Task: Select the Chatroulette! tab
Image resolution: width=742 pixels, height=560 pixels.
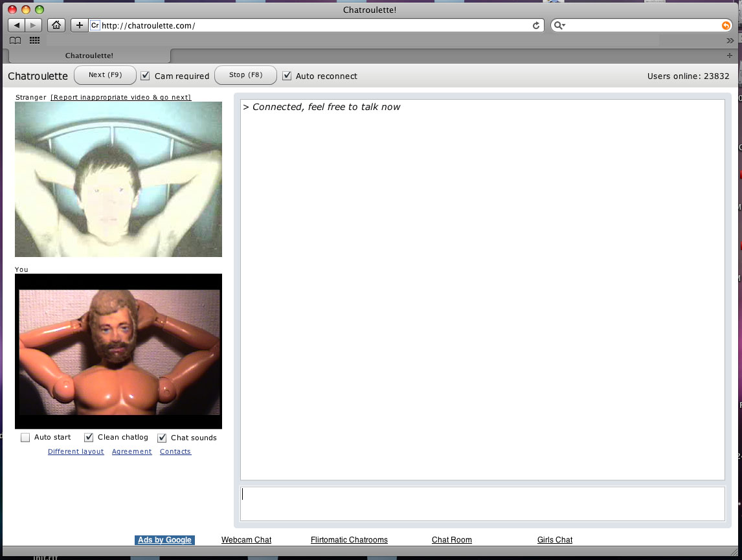Action: tap(89, 56)
